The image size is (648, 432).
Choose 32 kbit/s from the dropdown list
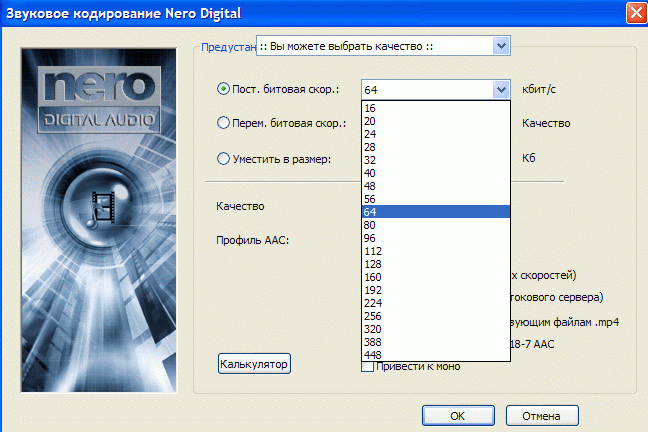point(436,160)
